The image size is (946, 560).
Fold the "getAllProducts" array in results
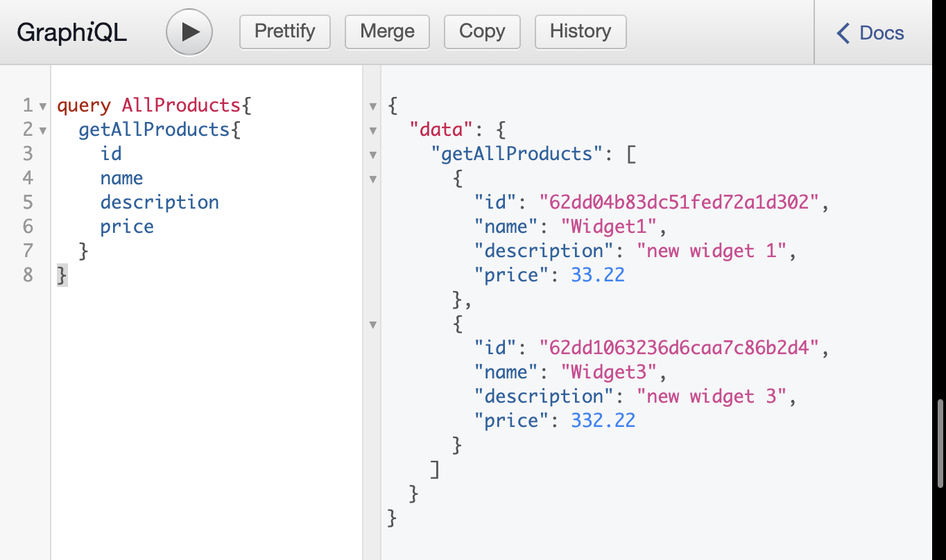click(x=373, y=155)
